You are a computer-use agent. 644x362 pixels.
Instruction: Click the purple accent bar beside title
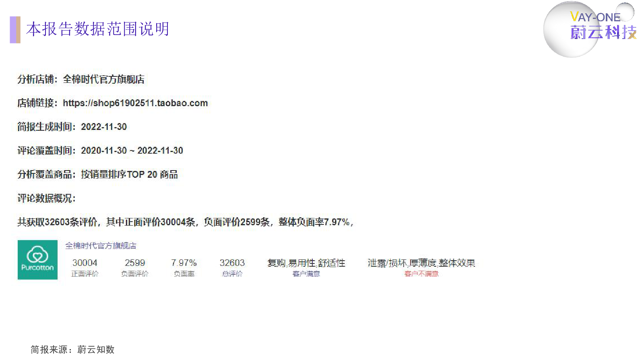click(x=15, y=29)
